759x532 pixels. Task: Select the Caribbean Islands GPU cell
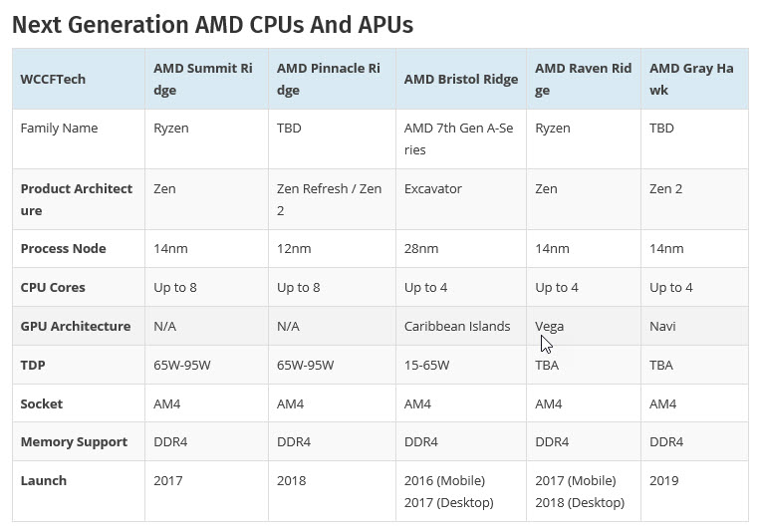(x=456, y=326)
